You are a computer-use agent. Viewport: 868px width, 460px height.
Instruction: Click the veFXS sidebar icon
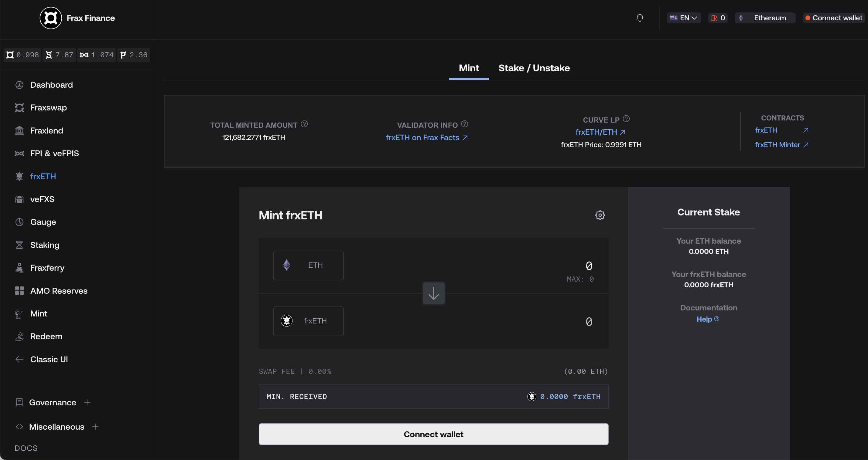coord(19,199)
